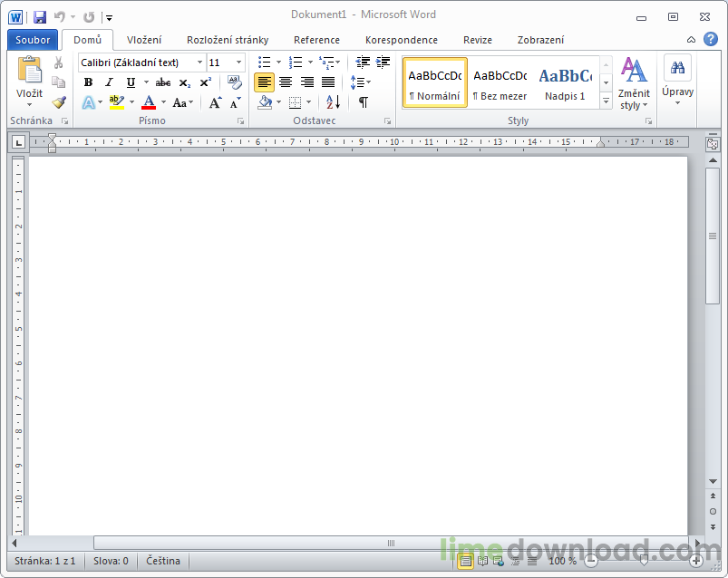Select the Format Painter brush icon

point(59,102)
